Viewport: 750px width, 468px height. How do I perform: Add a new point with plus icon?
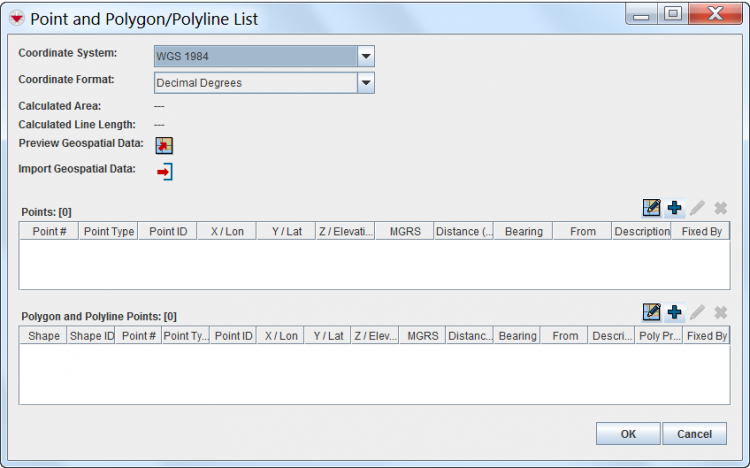coord(674,208)
